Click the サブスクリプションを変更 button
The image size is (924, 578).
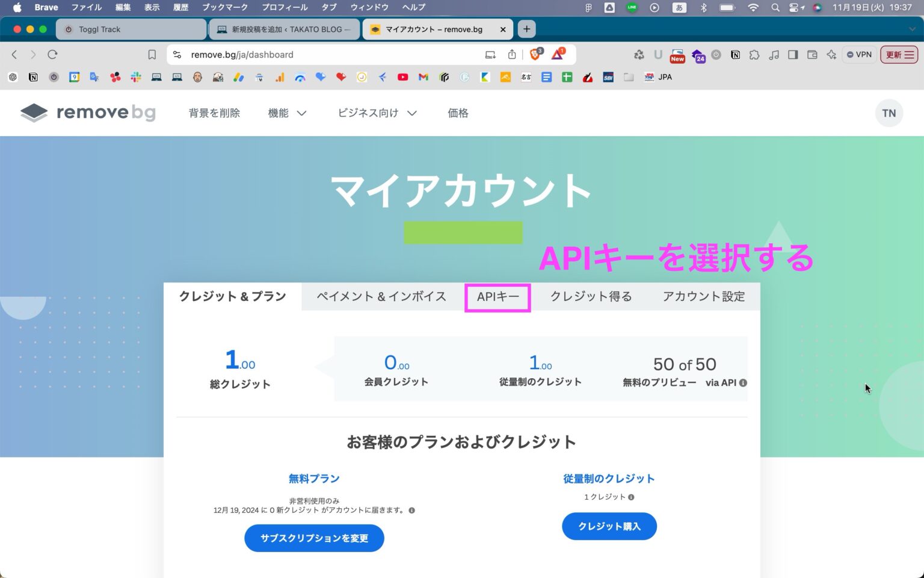coord(314,538)
